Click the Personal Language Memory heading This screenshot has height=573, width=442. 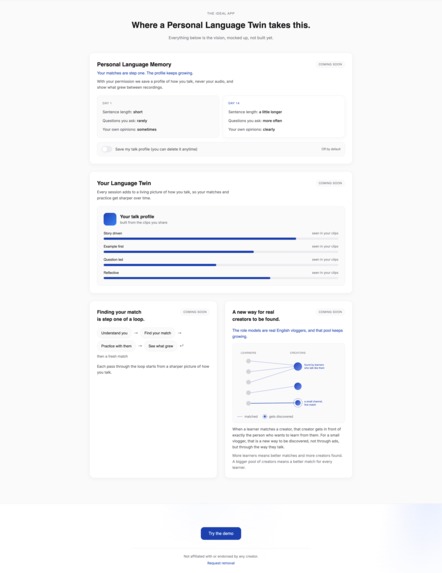point(134,64)
